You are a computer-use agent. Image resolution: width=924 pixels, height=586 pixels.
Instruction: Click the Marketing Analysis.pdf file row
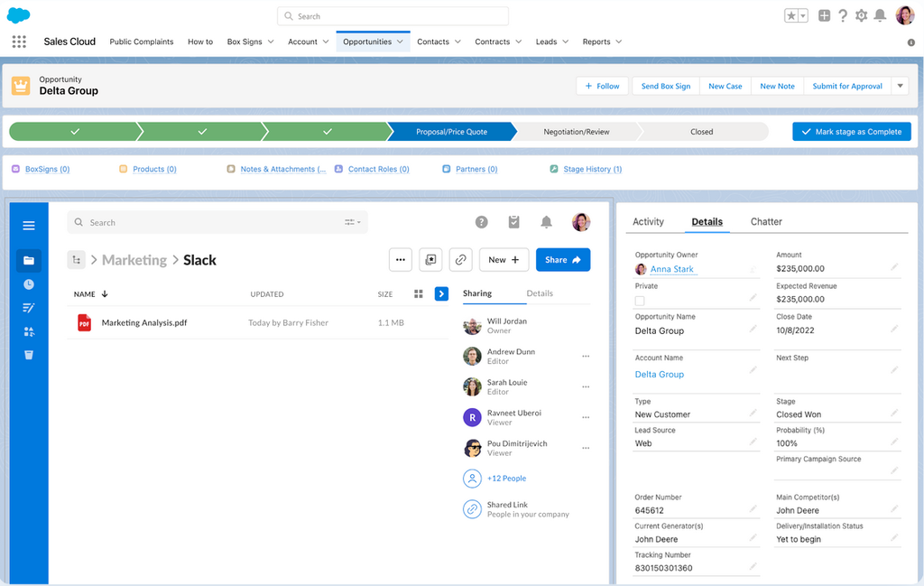pos(144,322)
